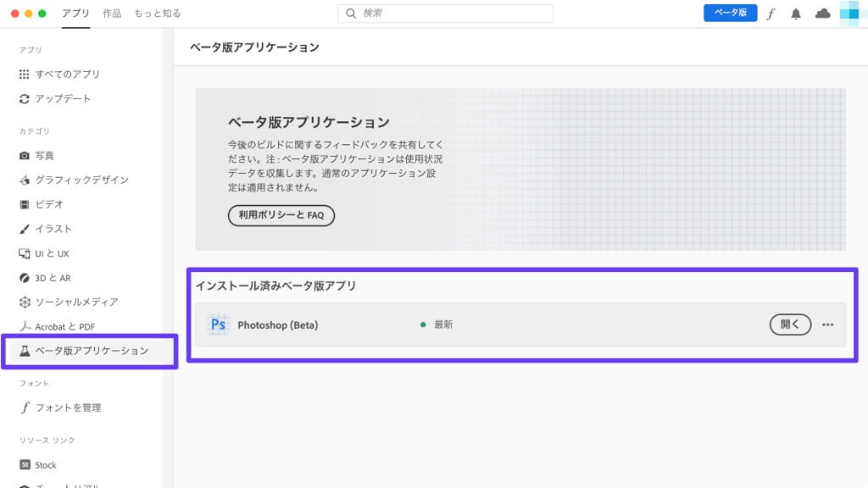Click the network icon beside ソーシャルメディア
Screen dimensions: 868x488
[25, 302]
